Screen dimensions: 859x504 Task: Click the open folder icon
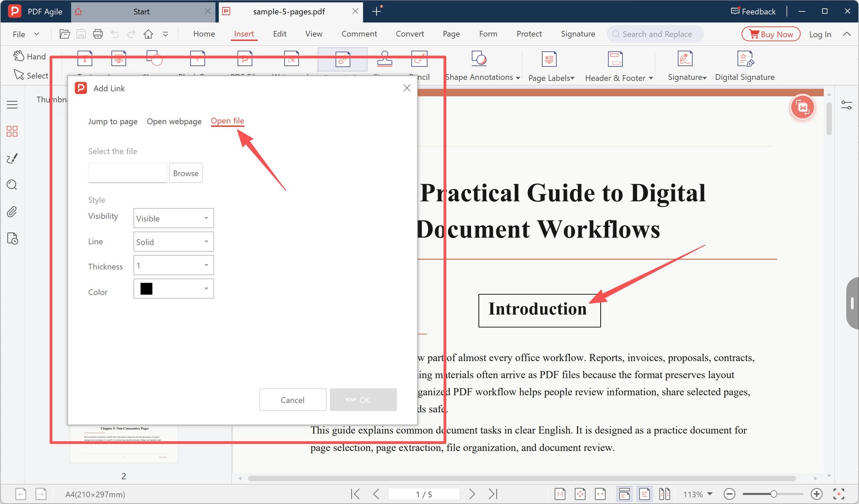65,34
